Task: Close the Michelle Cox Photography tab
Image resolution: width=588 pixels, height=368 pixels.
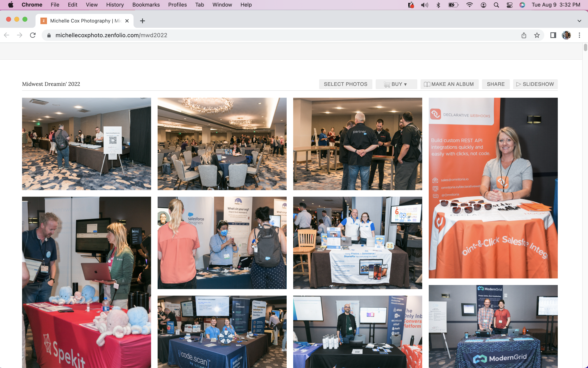Action: point(127,21)
